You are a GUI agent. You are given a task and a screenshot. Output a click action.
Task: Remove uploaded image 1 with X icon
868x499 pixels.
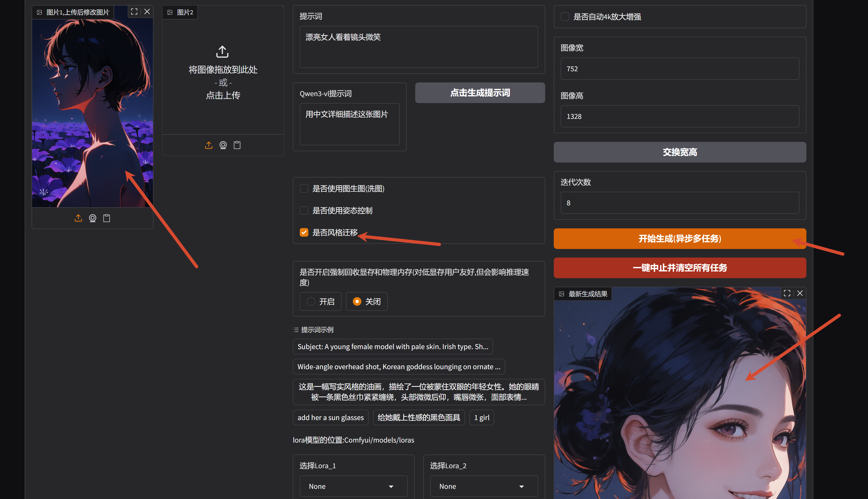click(x=147, y=12)
